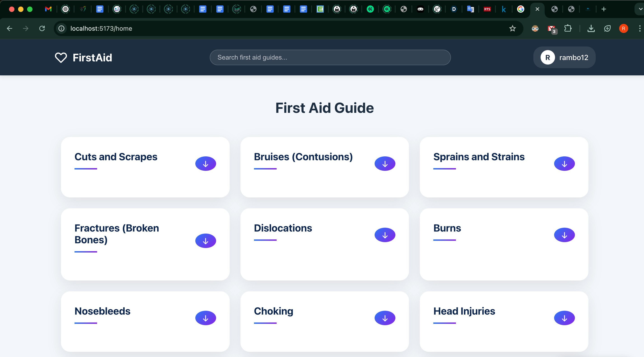The height and width of the screenshot is (357, 644).
Task: Click the FirstAid heart logo icon
Action: [x=61, y=58]
